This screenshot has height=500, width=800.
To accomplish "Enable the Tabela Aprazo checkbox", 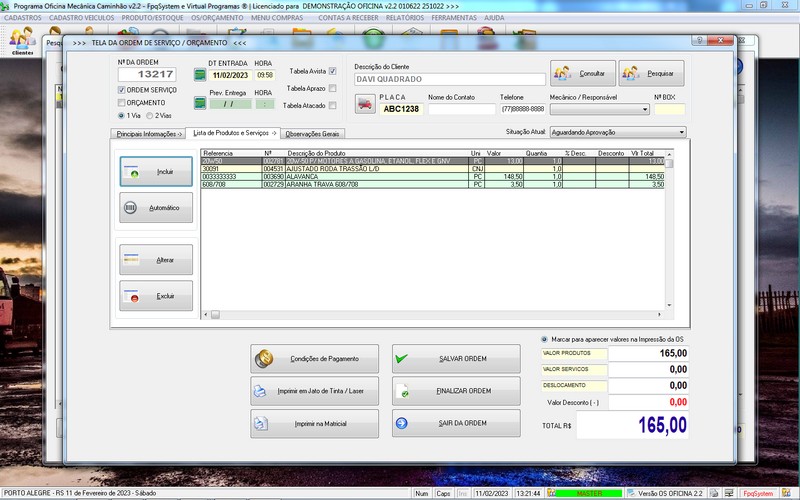I will pyautogui.click(x=333, y=88).
